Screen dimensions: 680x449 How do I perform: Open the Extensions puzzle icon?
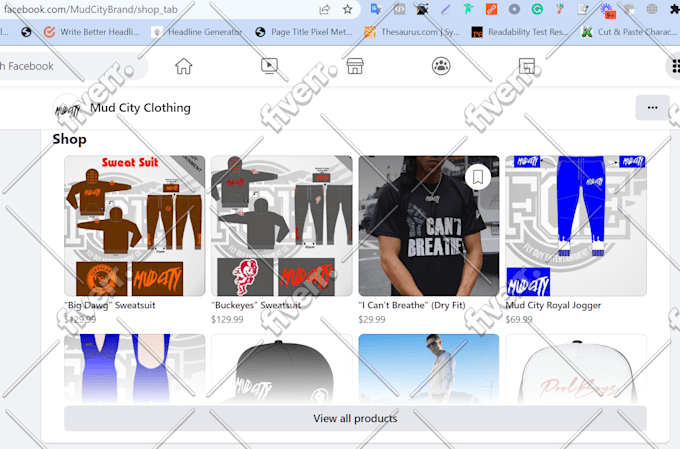tap(675, 9)
